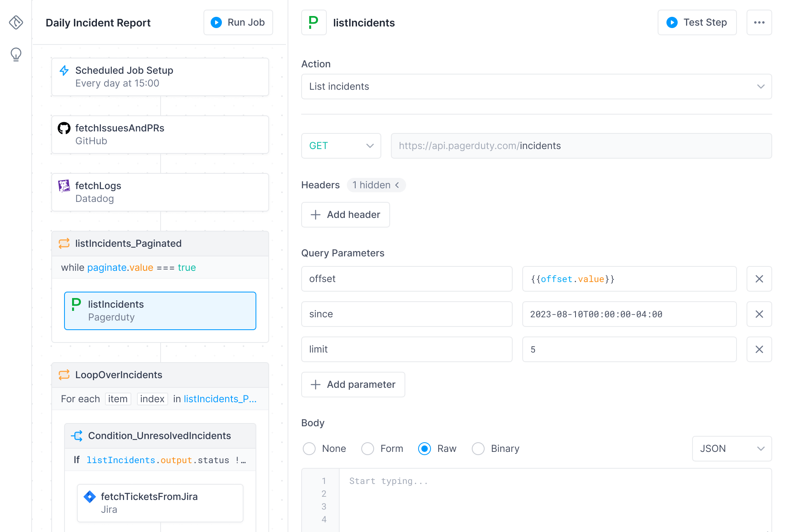The image size is (785, 532).
Task: Remove the offset query parameter
Action: point(759,279)
